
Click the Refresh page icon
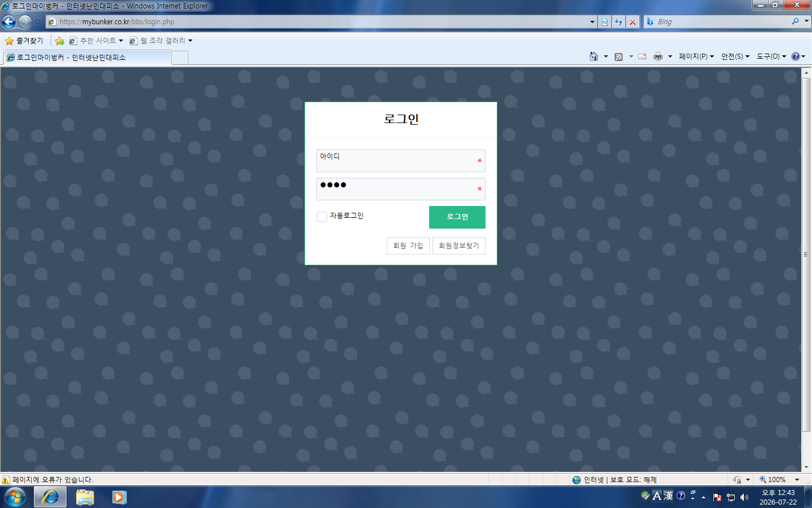(619, 22)
